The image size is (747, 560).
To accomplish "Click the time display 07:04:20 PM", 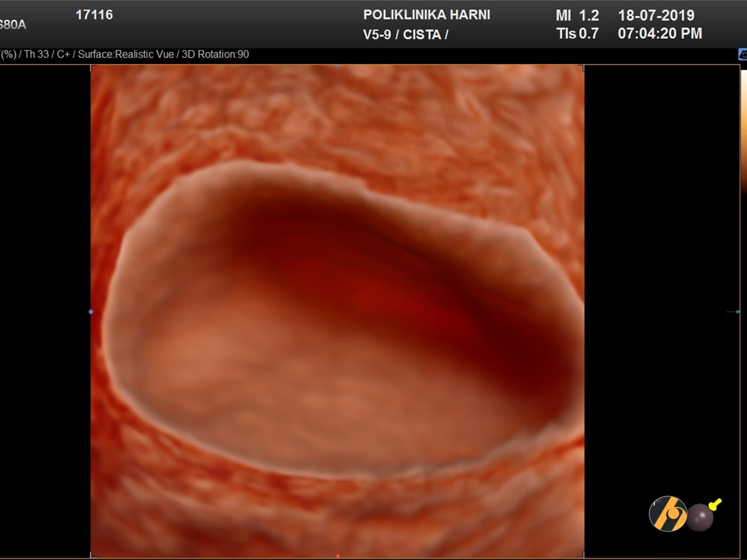I will [659, 34].
